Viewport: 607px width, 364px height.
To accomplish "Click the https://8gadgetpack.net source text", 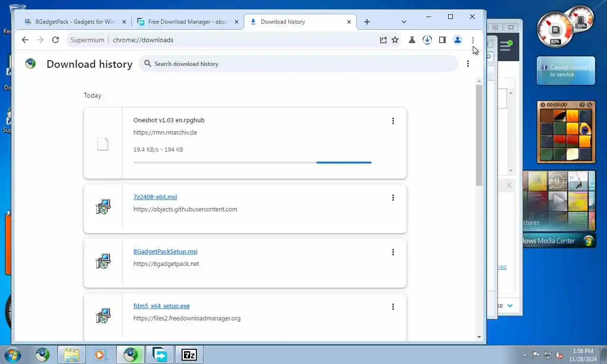I will (166, 264).
